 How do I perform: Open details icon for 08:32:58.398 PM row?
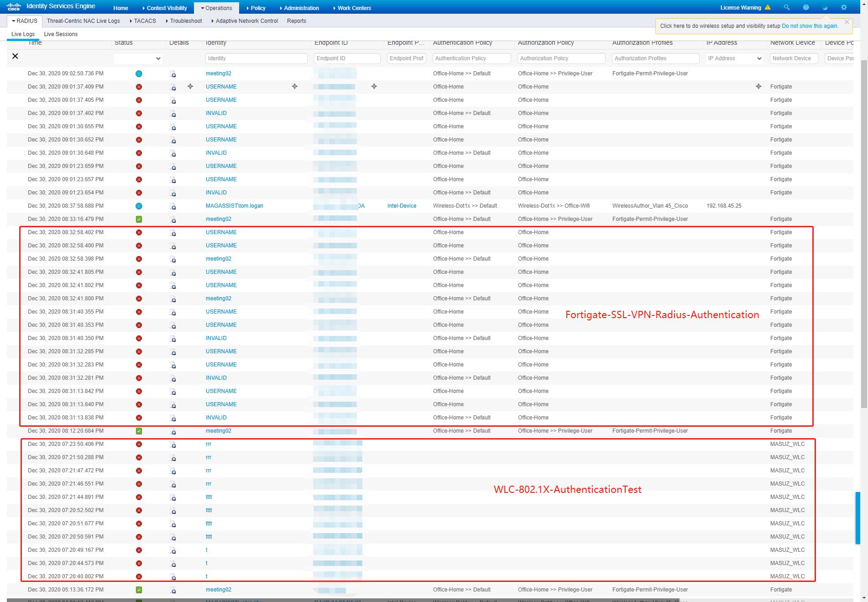(173, 259)
